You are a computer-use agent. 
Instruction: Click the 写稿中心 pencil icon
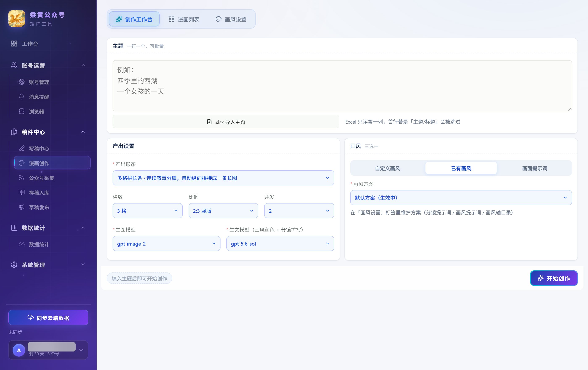click(21, 148)
